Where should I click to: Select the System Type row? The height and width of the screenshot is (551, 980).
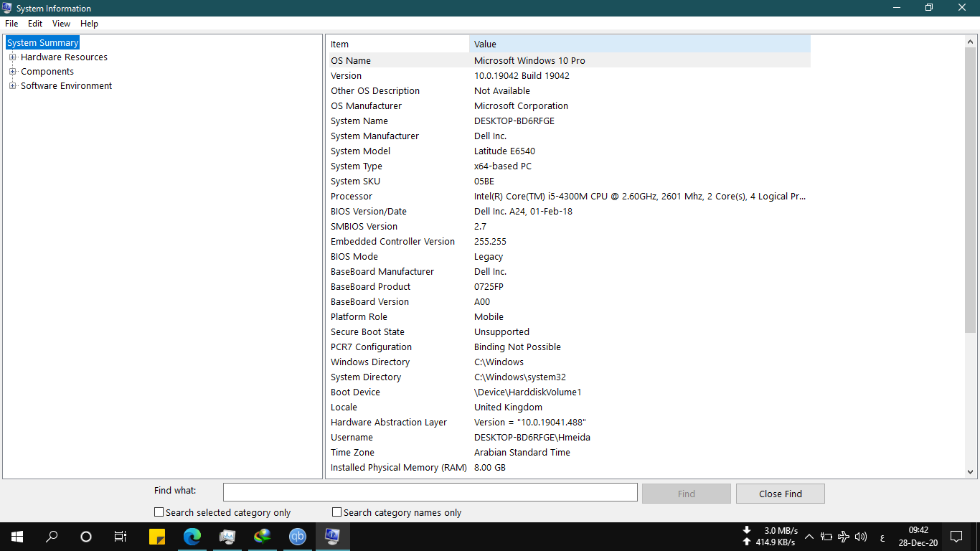[x=570, y=166]
